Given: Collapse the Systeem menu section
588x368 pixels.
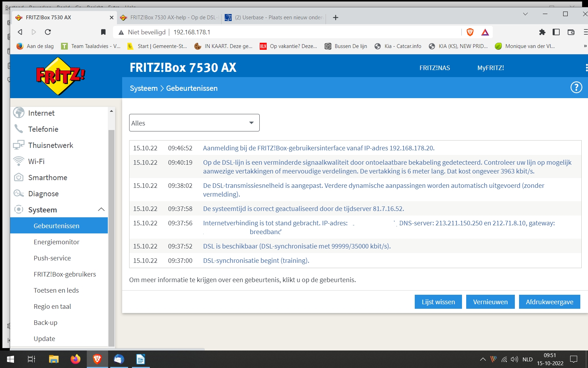Looking at the screenshot, I should 101,210.
